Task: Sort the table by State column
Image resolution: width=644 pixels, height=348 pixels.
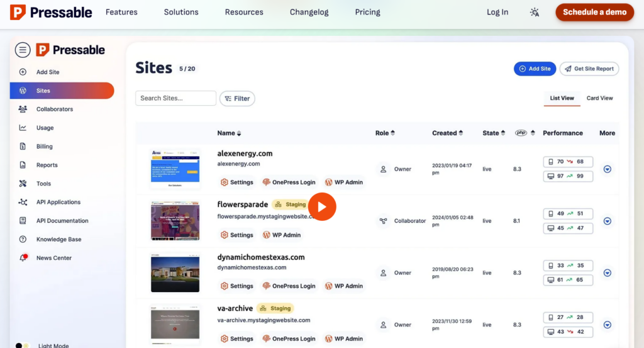Action: pos(494,133)
